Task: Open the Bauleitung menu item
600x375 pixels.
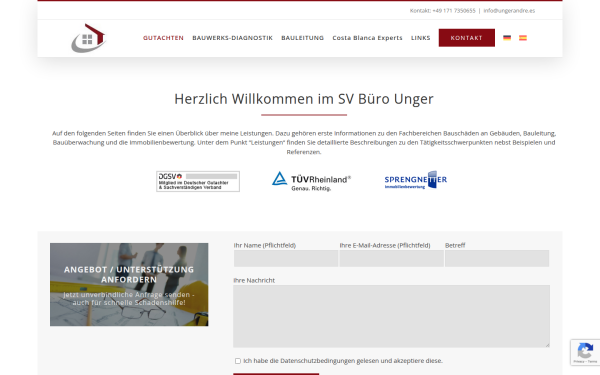Action: [x=303, y=38]
